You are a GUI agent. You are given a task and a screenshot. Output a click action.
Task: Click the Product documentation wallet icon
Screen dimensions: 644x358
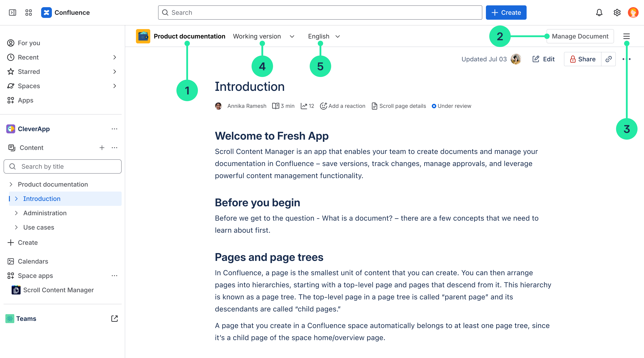point(143,36)
